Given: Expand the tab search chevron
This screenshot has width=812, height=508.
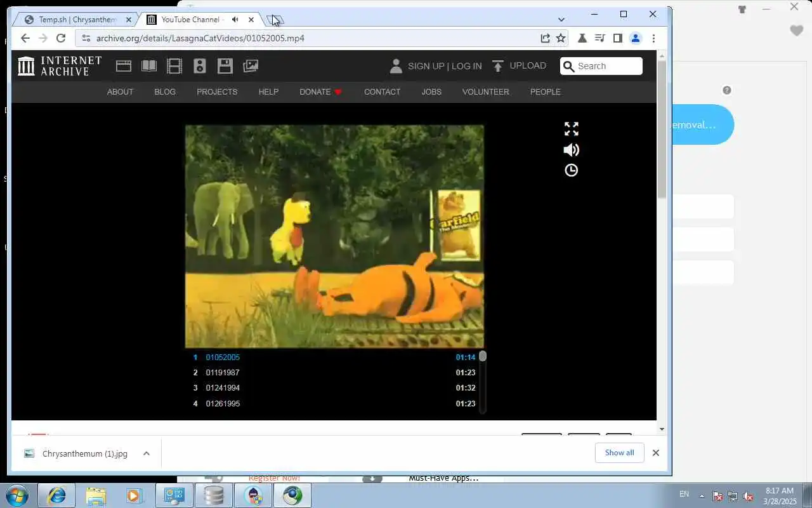Looking at the screenshot, I should [x=561, y=20].
